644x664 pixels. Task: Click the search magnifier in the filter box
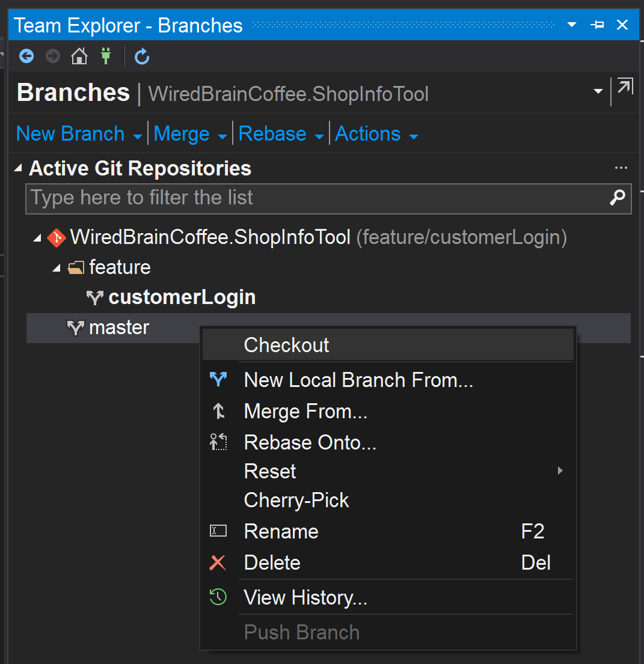[x=618, y=198]
